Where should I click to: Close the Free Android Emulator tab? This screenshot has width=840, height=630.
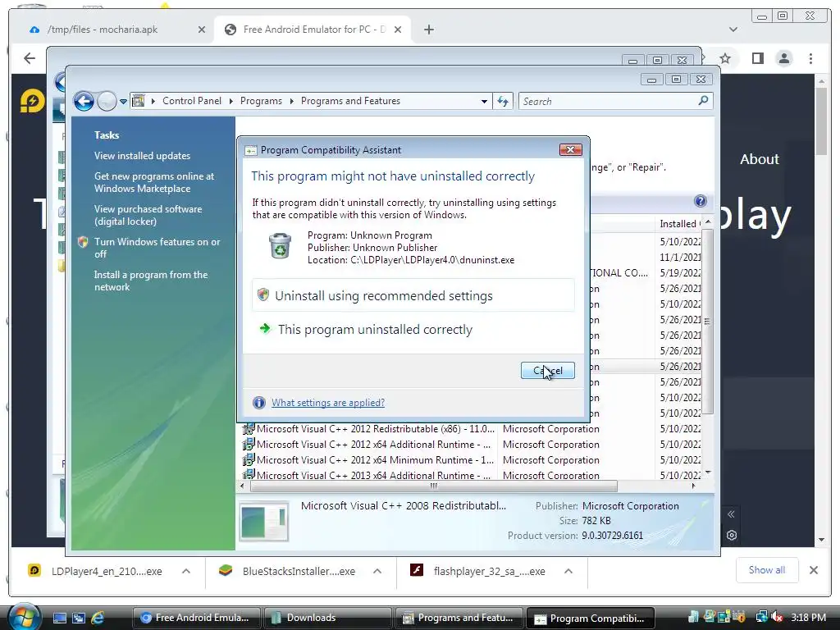(x=398, y=30)
